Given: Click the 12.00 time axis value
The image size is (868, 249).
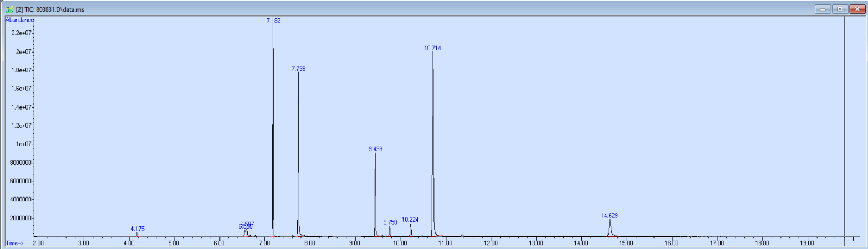Looking at the screenshot, I should click(491, 243).
